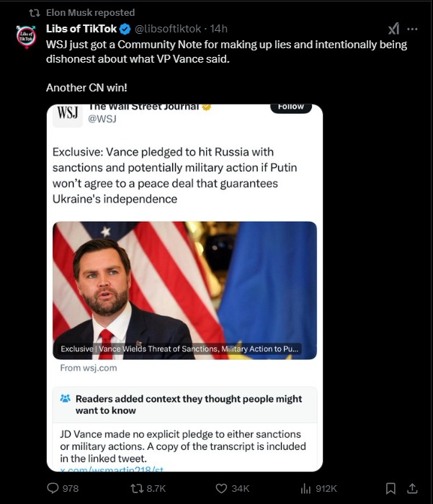433x504 pixels.
Task: Bookmark the Libs of TikTok post
Action: [390, 488]
